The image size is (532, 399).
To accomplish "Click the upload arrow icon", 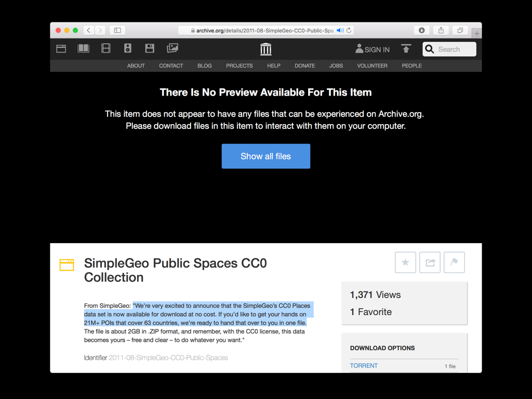I will coord(406,49).
